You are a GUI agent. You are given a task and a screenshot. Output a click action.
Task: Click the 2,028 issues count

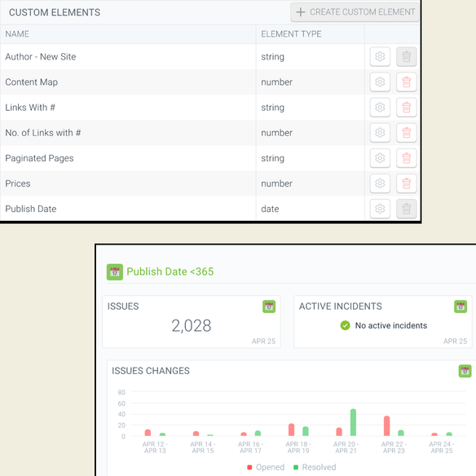click(192, 326)
